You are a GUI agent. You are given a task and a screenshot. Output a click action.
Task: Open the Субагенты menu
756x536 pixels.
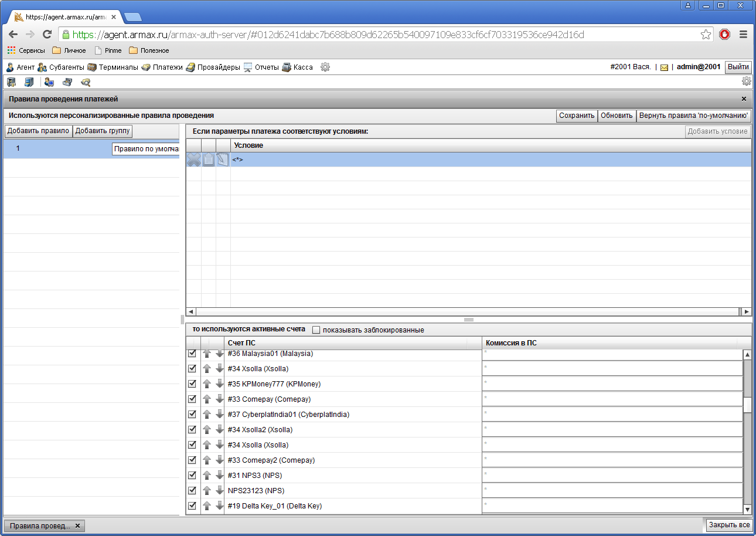[x=61, y=67]
